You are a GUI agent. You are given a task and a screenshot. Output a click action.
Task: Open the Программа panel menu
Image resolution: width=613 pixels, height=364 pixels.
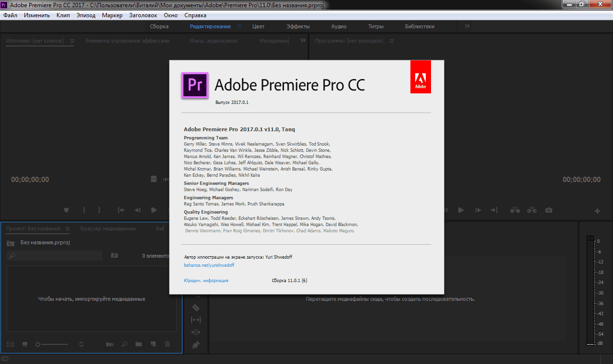tap(391, 41)
